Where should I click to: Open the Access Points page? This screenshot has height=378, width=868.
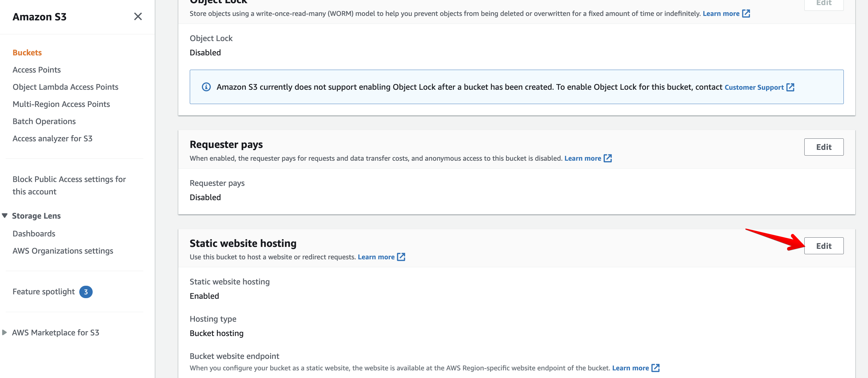[x=37, y=70]
